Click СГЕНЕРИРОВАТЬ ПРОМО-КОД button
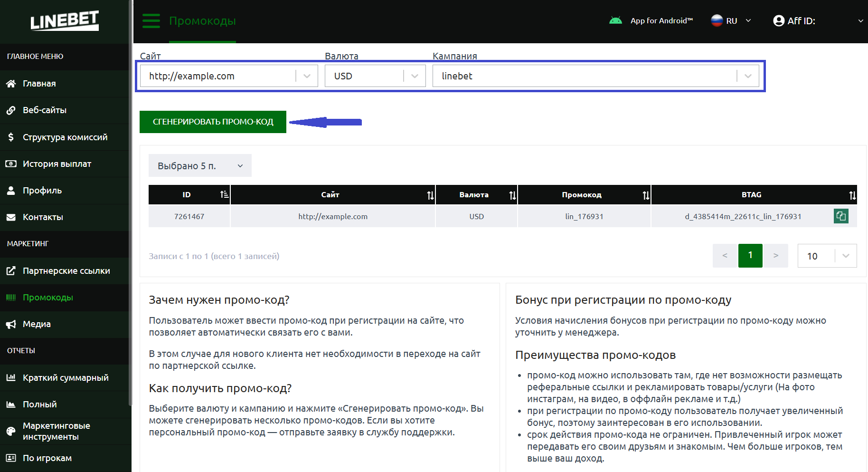 (x=213, y=122)
